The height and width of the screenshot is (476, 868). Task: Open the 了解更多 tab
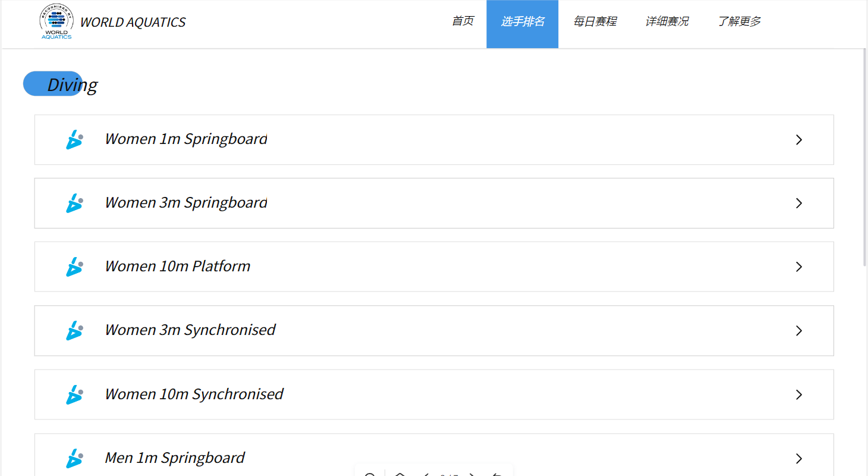tap(739, 21)
